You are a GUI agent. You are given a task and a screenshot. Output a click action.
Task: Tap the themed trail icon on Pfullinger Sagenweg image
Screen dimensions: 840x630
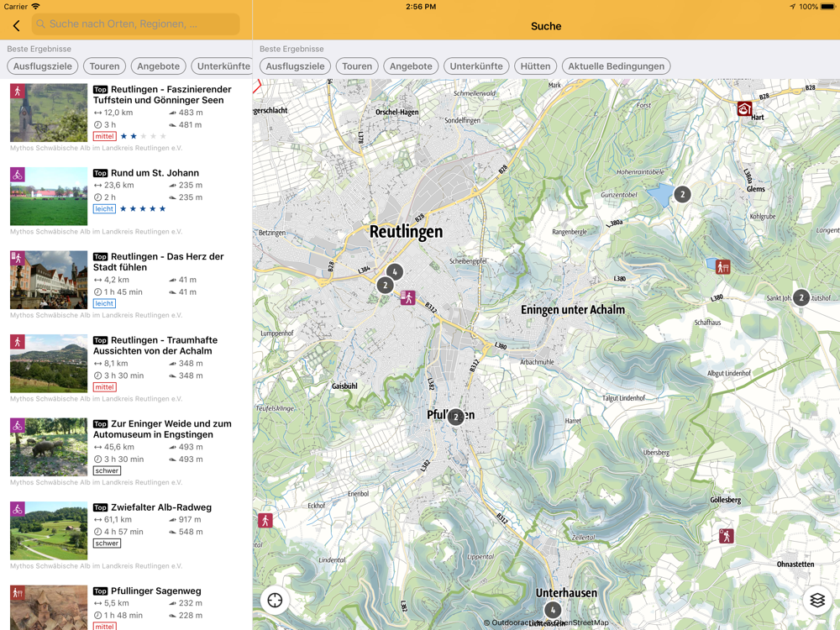coord(18,592)
